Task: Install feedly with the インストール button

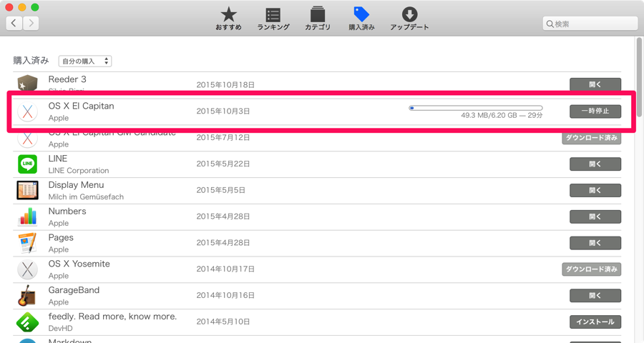Action: pos(595,322)
